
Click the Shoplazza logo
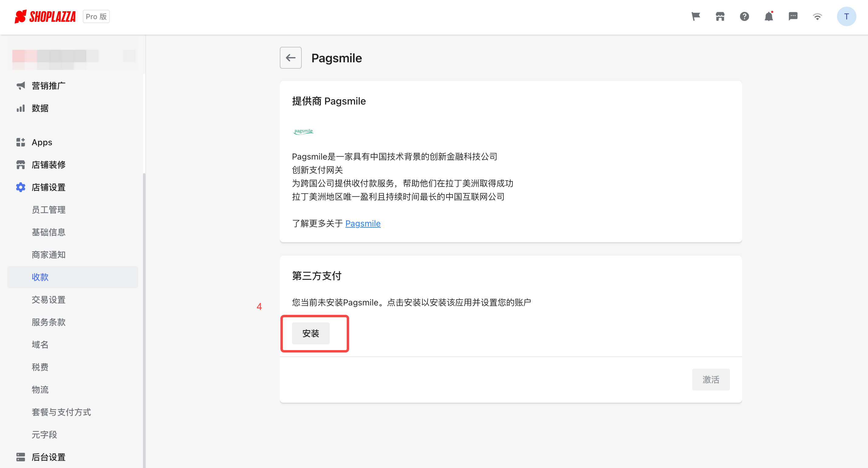coord(45,16)
